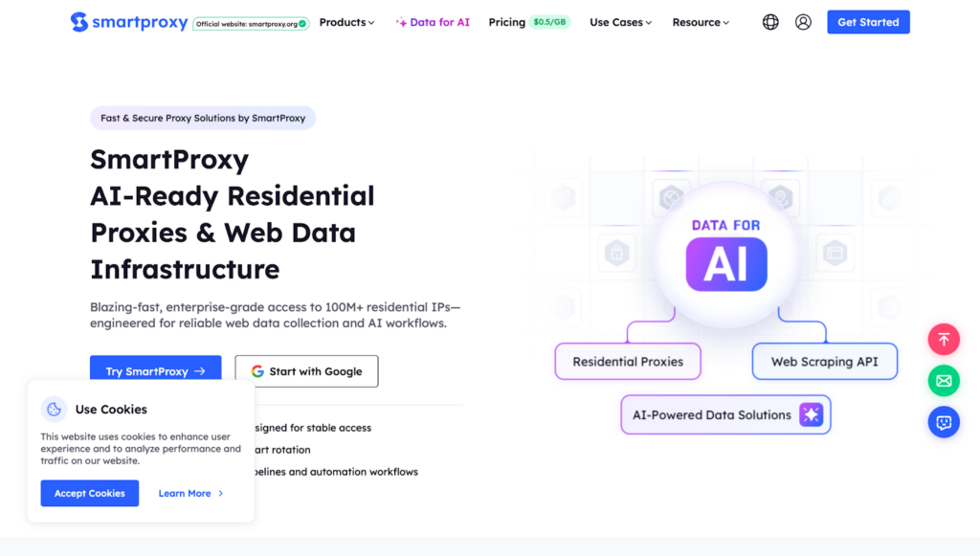The height and width of the screenshot is (556, 980).
Task: Click the SmartProxy logo in header
Action: coord(128,22)
